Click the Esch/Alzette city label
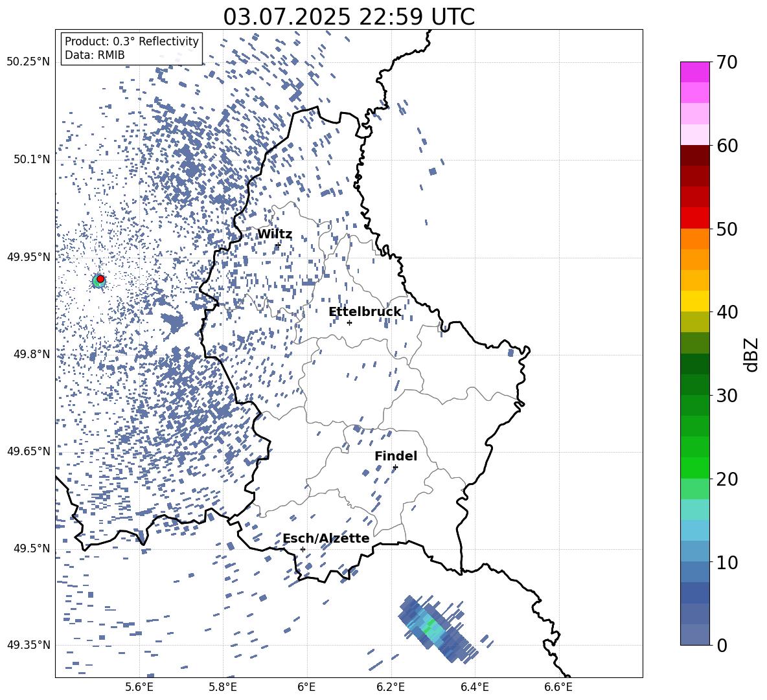 [x=326, y=538]
